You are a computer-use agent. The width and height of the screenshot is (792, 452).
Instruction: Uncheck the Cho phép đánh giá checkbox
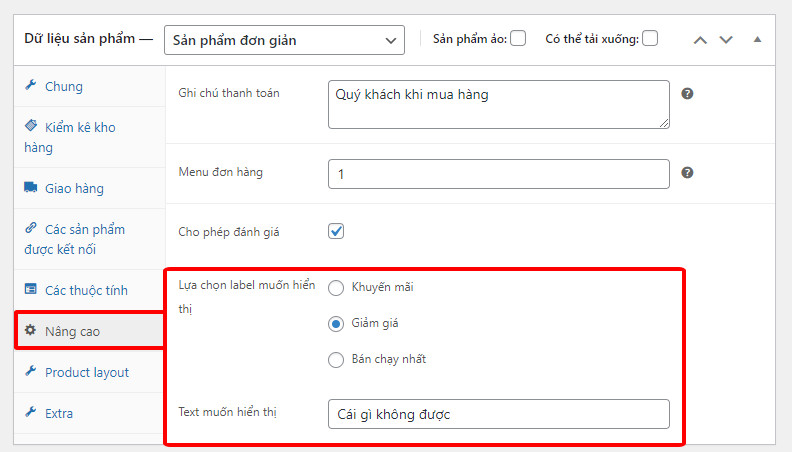pos(336,231)
